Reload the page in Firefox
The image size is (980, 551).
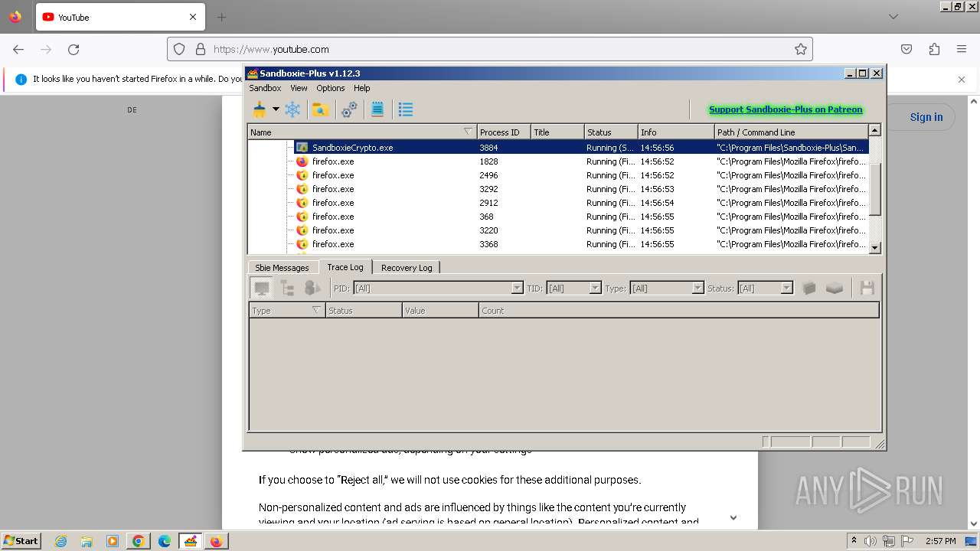(x=73, y=49)
